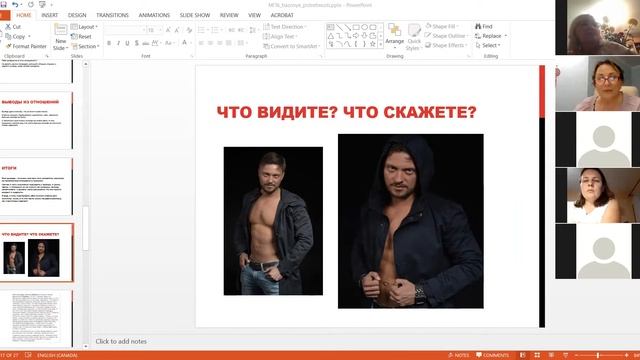Copy the selection to the clipboard
The width and height of the screenshot is (640, 360).
[x=16, y=36]
